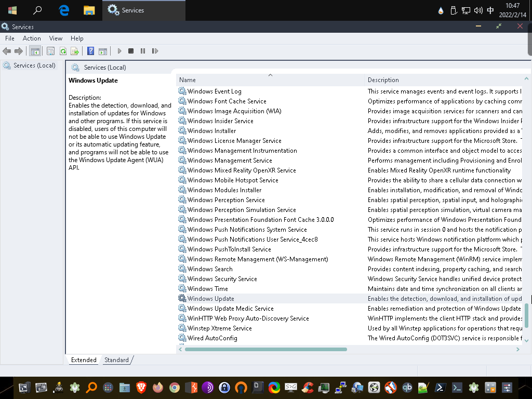Screen dimensions: 532x399
Task: Open Firefox from the bottom dock
Action: point(158,387)
